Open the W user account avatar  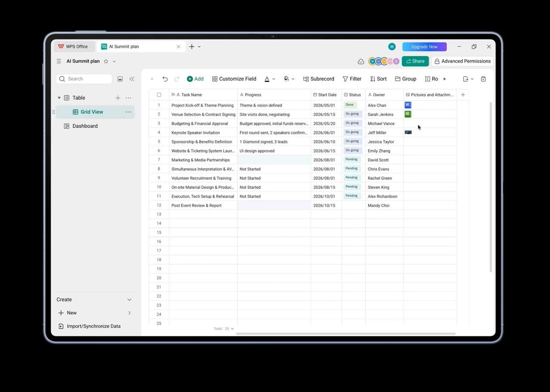tap(391, 47)
